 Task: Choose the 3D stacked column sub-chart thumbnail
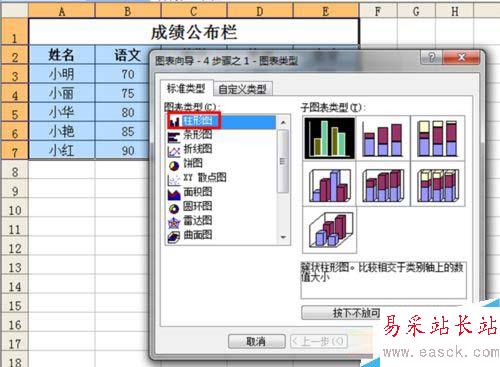pyautogui.click(x=383, y=185)
